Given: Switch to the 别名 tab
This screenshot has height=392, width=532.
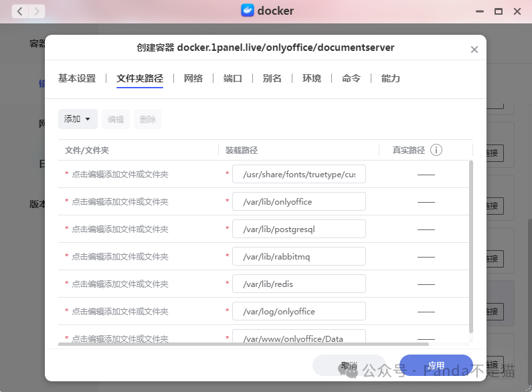Looking at the screenshot, I should [272, 78].
